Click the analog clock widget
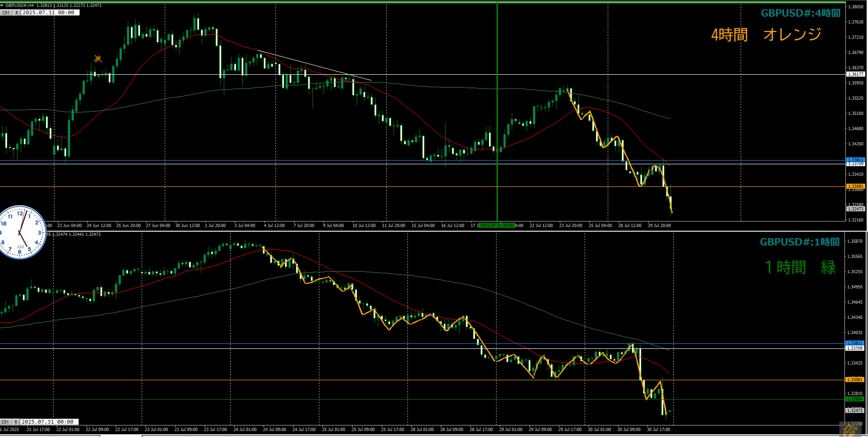Viewport: 868px width, 437px height. coord(21,232)
